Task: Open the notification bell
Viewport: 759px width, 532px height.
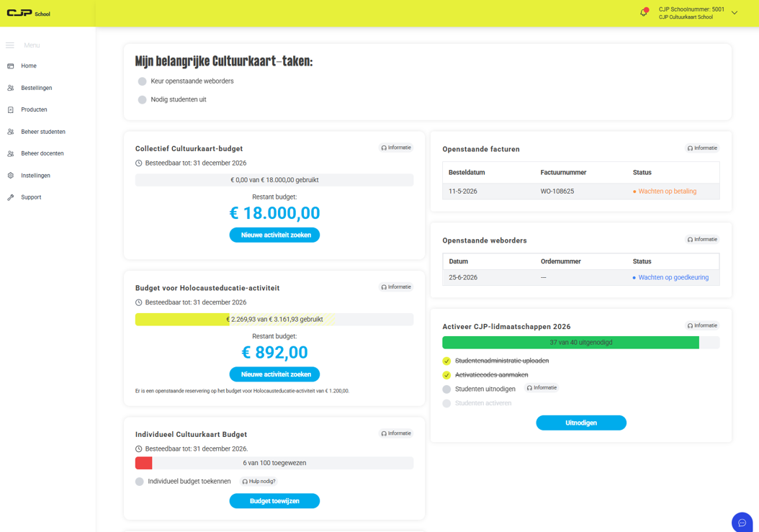Action: click(x=644, y=12)
